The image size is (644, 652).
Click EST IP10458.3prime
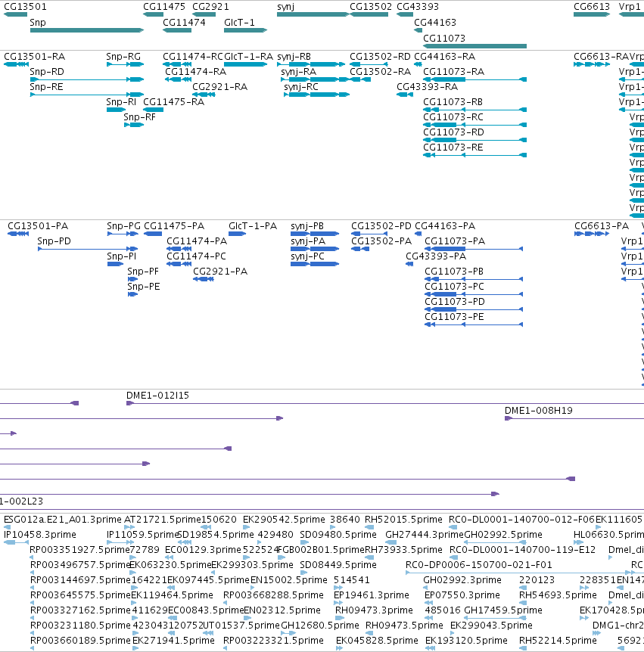(x=16, y=542)
